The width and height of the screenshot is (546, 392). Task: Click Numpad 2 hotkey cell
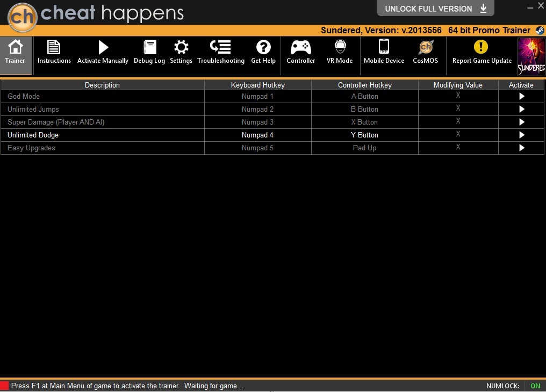coord(257,109)
